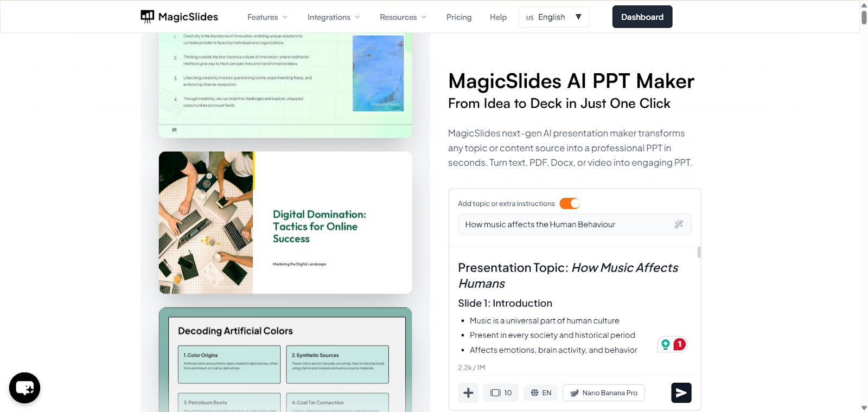Click the magic wand enhance icon

(x=679, y=224)
